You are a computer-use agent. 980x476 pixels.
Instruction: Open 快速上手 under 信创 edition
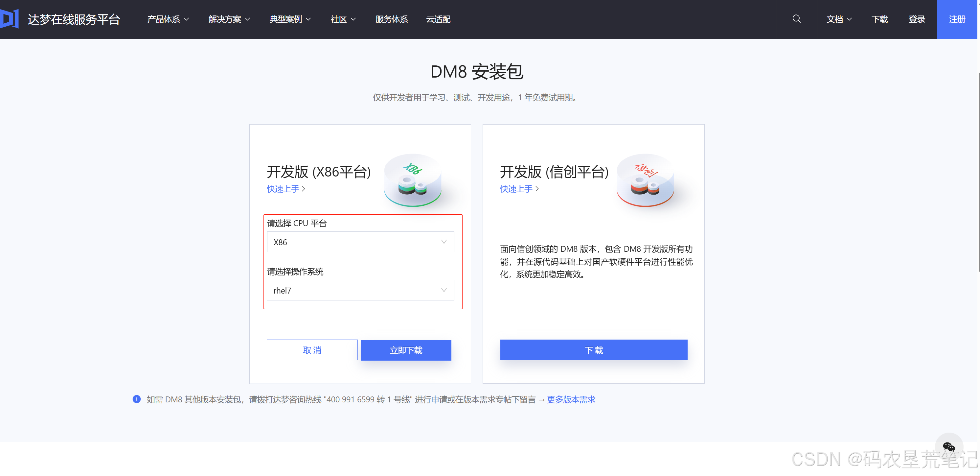pos(519,188)
